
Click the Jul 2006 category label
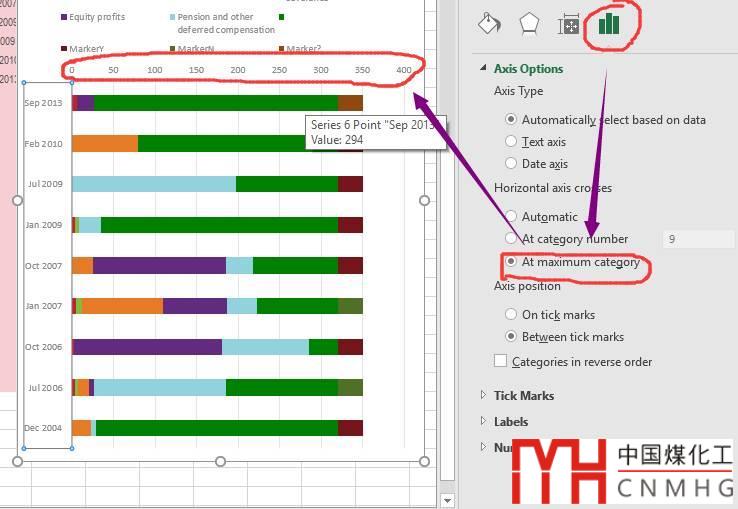(x=45, y=388)
